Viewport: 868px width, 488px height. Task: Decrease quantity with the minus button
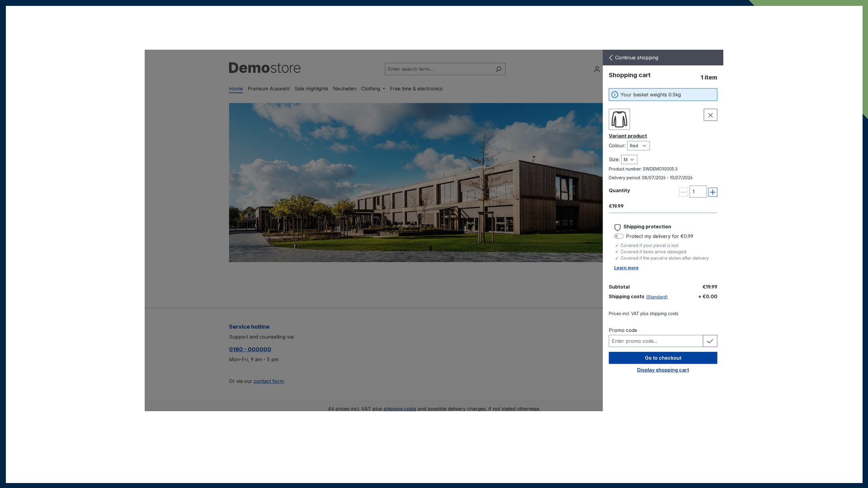pyautogui.click(x=684, y=192)
